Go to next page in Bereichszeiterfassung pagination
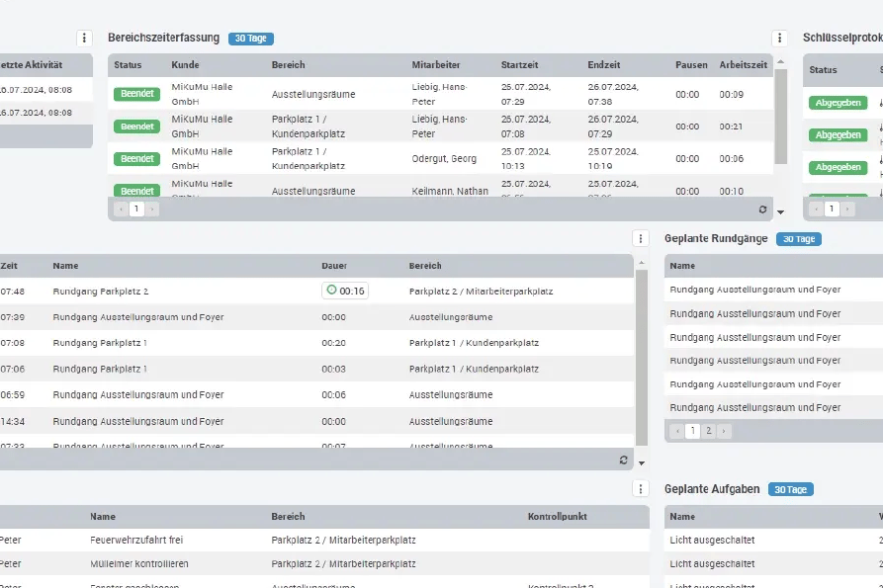This screenshot has width=883, height=588. 152,209
